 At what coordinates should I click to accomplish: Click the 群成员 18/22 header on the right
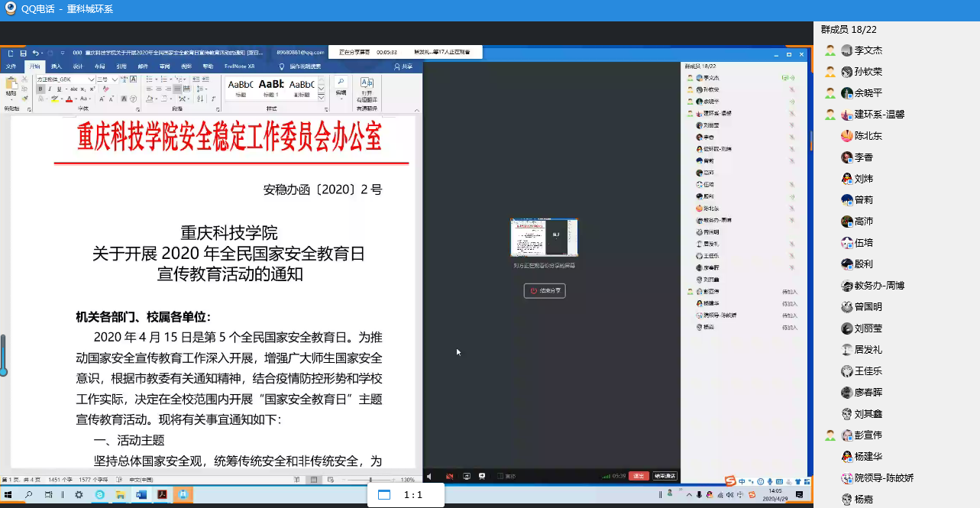pyautogui.click(x=848, y=29)
